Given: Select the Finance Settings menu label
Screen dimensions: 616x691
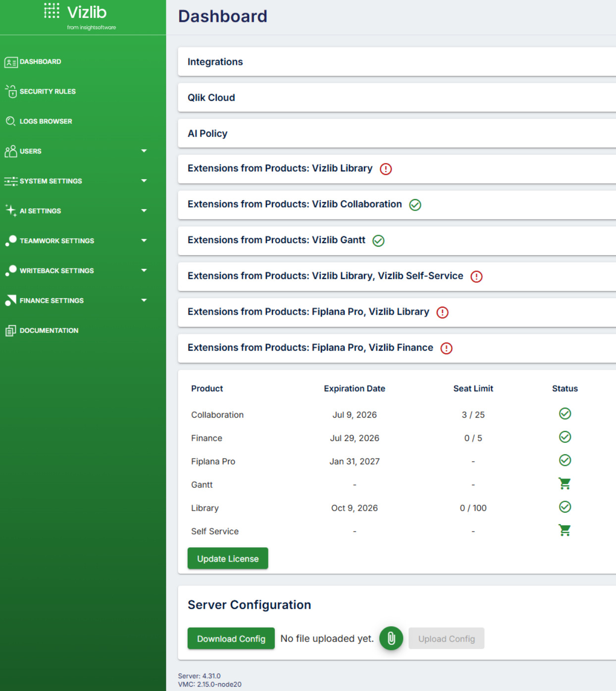Looking at the screenshot, I should tap(51, 301).
